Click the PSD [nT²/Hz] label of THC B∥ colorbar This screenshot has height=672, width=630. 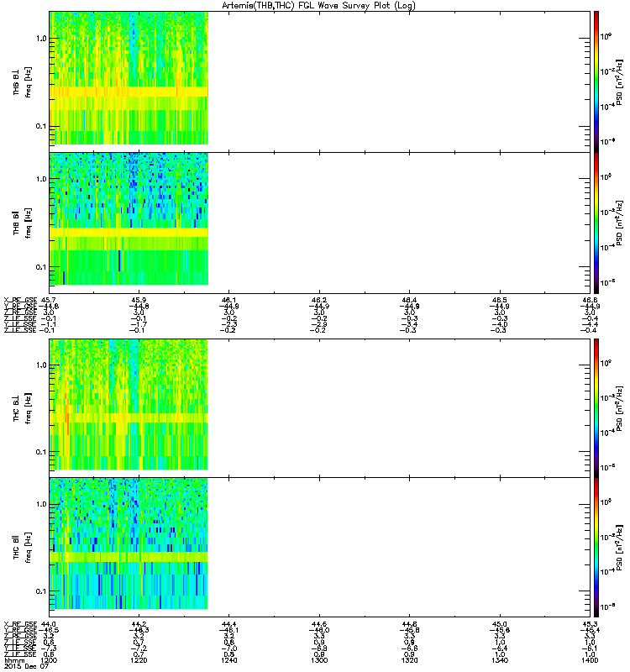619,548
